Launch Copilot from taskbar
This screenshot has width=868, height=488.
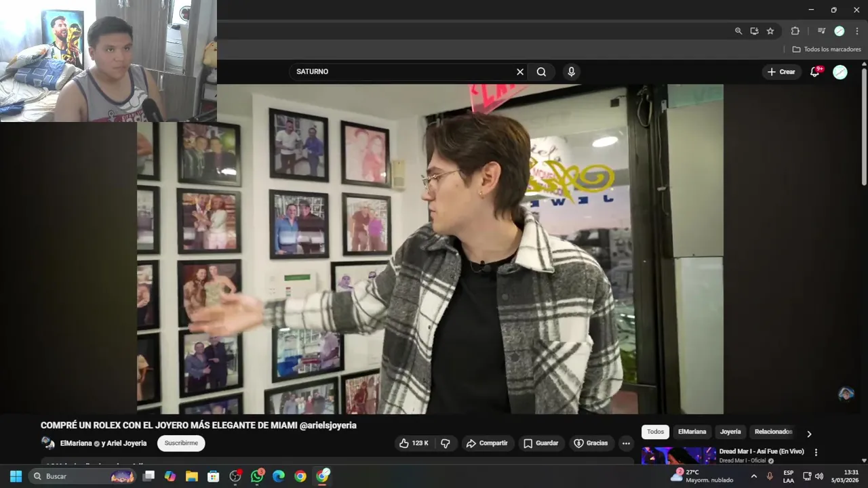click(170, 476)
